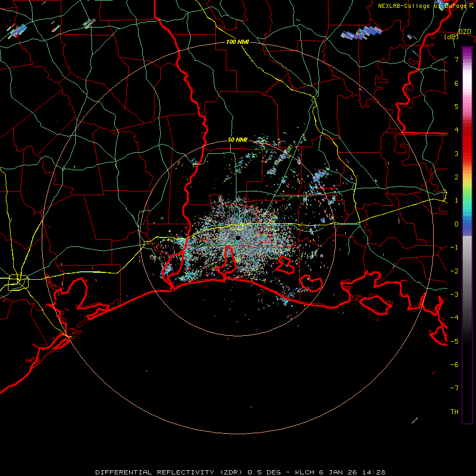This screenshot has height=476, width=476.
Task: Click the scale tick label 5
Action: [x=456, y=106]
